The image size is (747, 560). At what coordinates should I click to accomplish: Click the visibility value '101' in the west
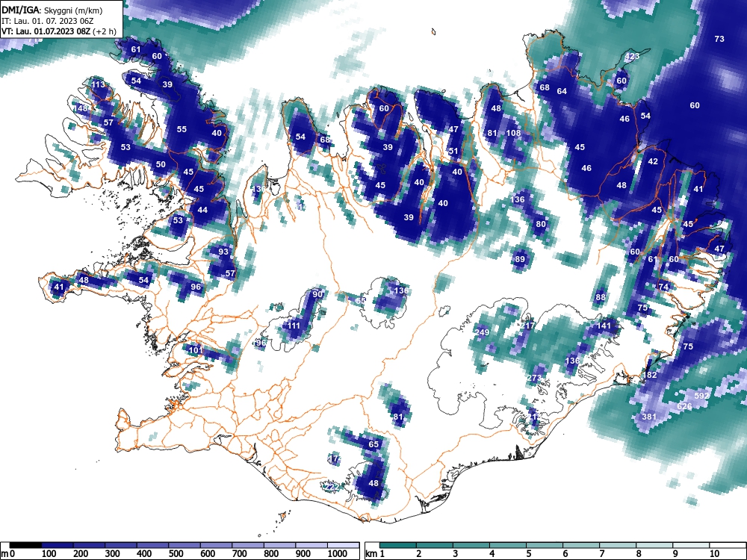pyautogui.click(x=196, y=350)
